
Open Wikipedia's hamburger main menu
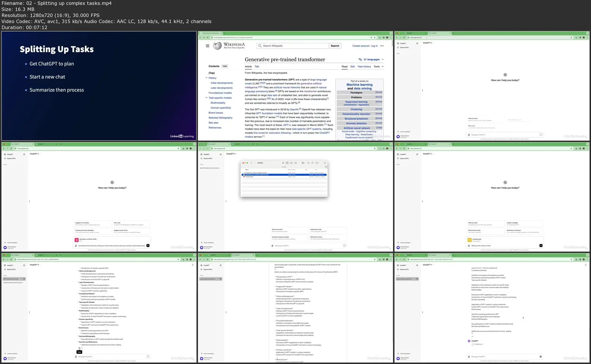pos(207,46)
